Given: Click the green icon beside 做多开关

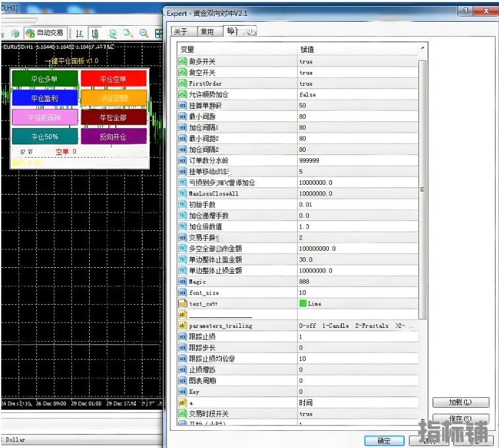Looking at the screenshot, I should pyautogui.click(x=183, y=61).
